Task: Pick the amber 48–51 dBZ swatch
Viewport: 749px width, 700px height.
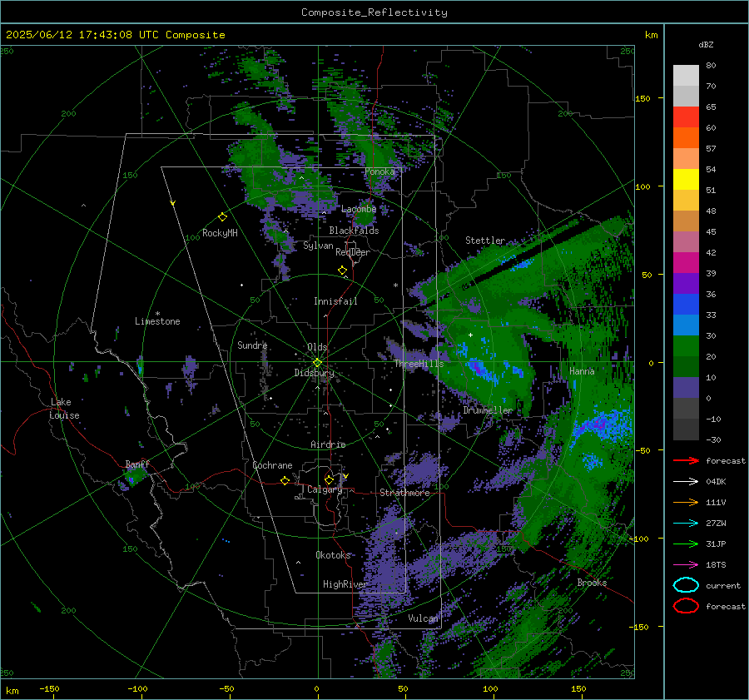Action: click(x=686, y=201)
